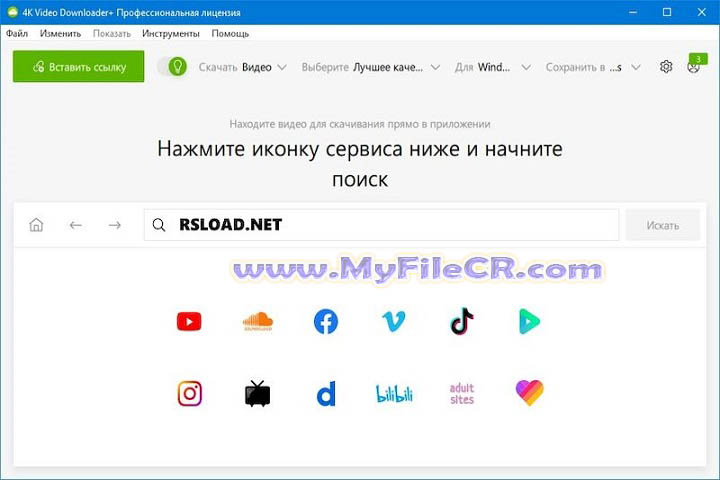Screen dimensions: 720x480
Task: Open the Vimeo service icon
Action: (394, 322)
